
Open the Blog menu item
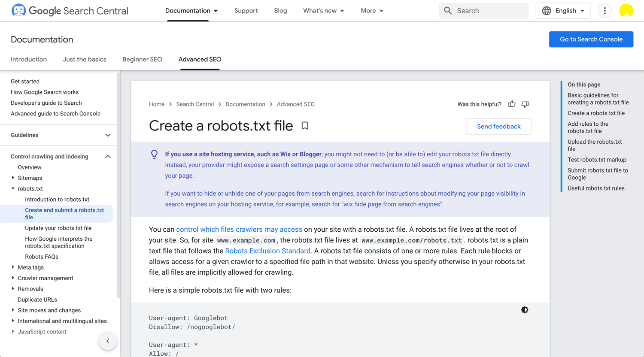[280, 11]
